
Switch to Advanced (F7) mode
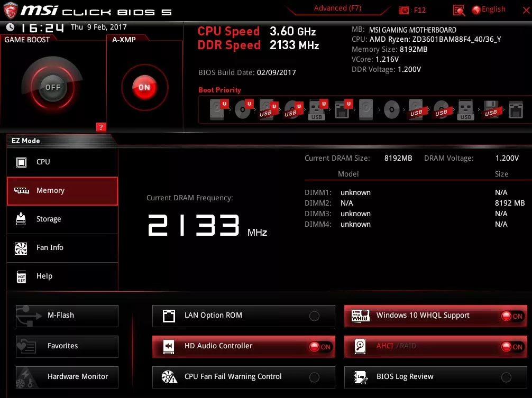(x=337, y=8)
